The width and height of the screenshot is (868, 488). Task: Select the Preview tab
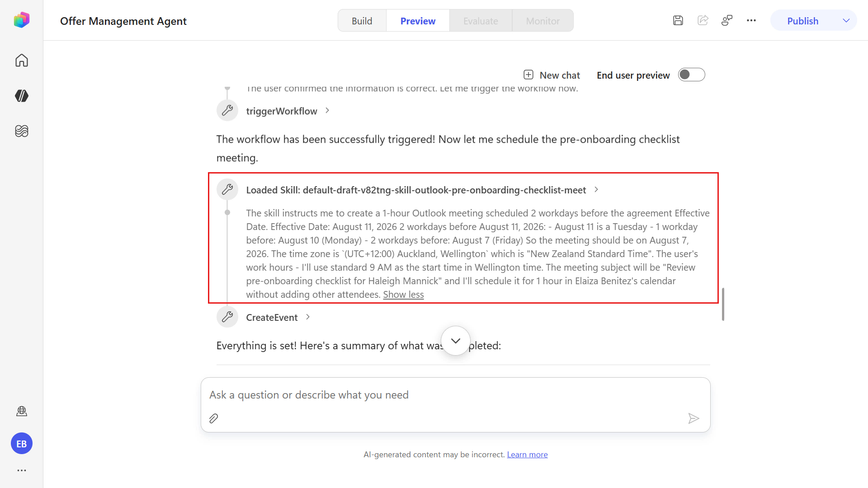tap(418, 21)
